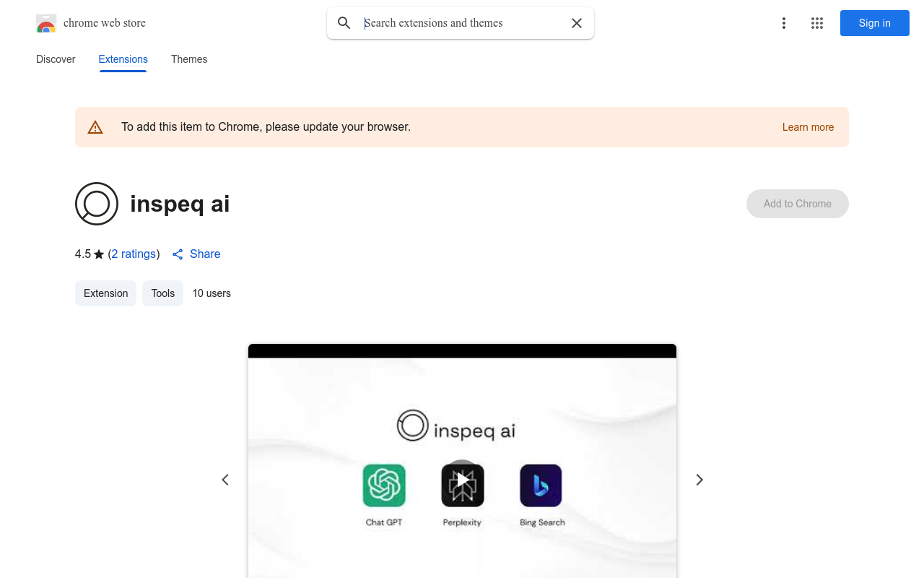Viewport: 924px width, 578px height.
Task: Open the 2 ratings link
Action: coord(134,254)
